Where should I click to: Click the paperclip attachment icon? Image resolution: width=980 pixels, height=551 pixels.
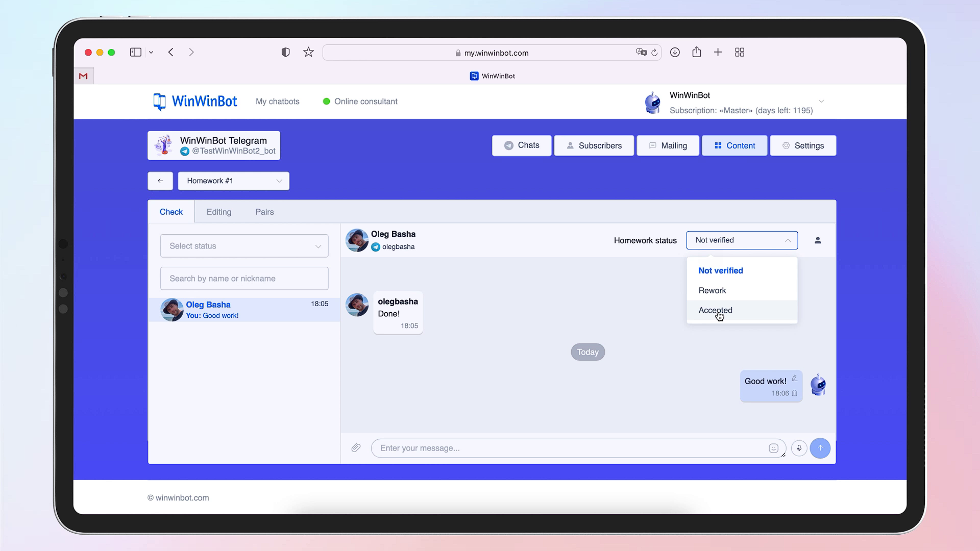[356, 447]
